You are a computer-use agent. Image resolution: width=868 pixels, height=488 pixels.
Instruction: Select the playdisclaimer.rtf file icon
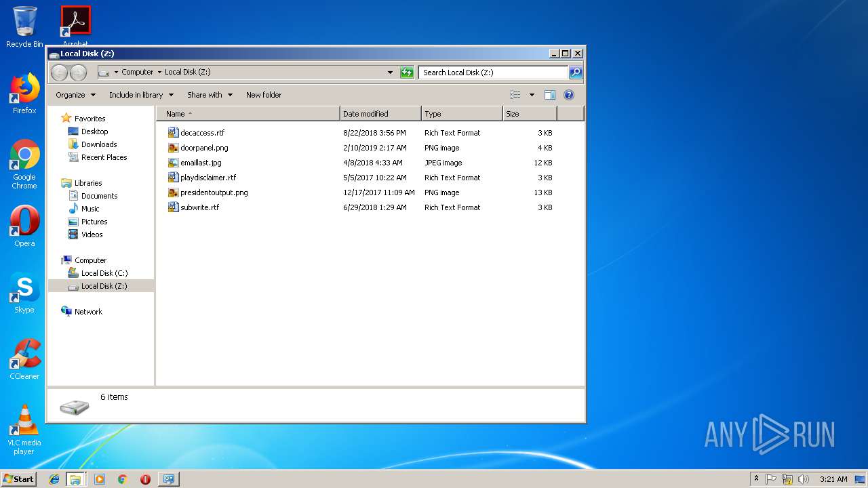(x=173, y=178)
